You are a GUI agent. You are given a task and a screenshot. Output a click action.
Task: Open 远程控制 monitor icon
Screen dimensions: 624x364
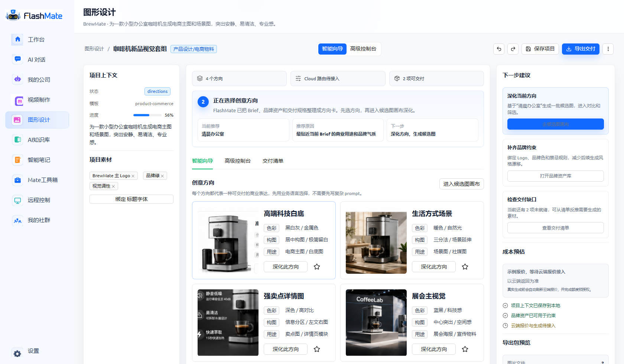pos(17,200)
